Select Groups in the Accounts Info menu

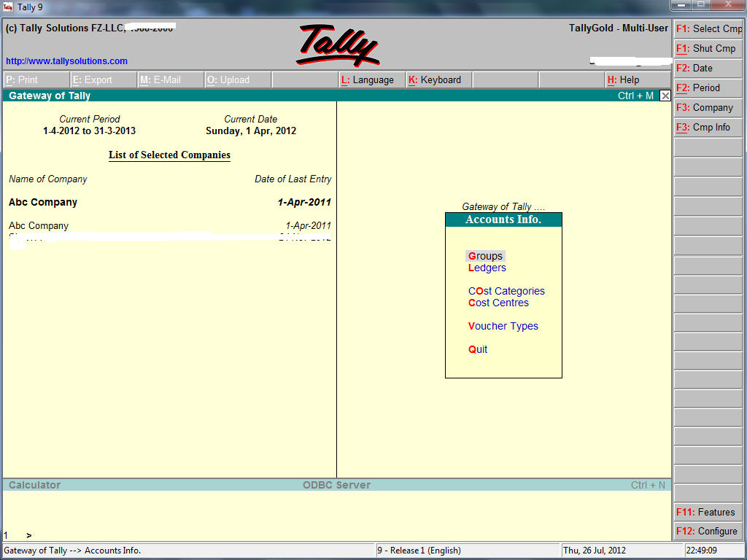(485, 256)
